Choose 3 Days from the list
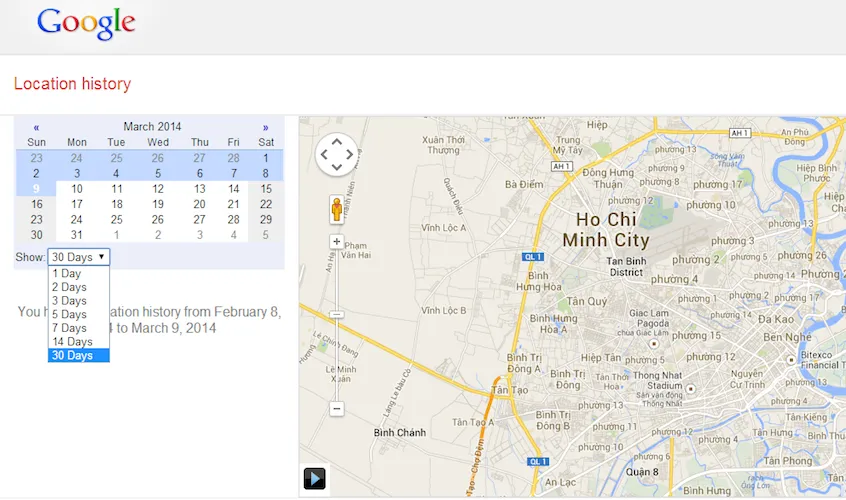Image resolution: width=846 pixels, height=500 pixels. (x=70, y=301)
